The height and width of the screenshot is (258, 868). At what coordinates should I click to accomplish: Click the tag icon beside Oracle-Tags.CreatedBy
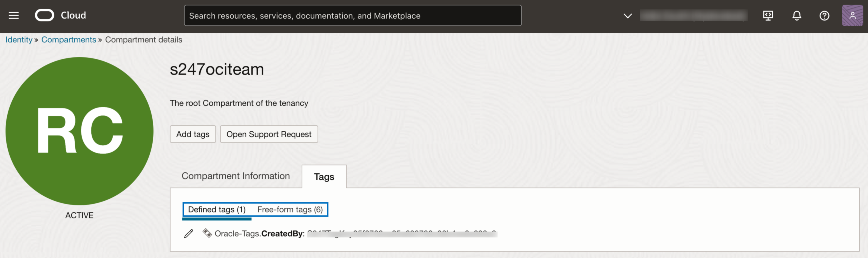(207, 233)
